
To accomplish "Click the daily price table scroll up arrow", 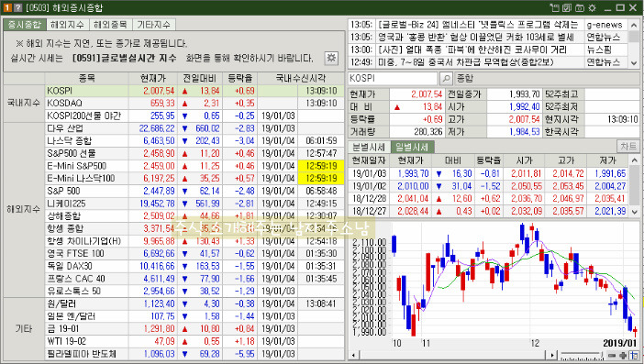I will (634, 160).
